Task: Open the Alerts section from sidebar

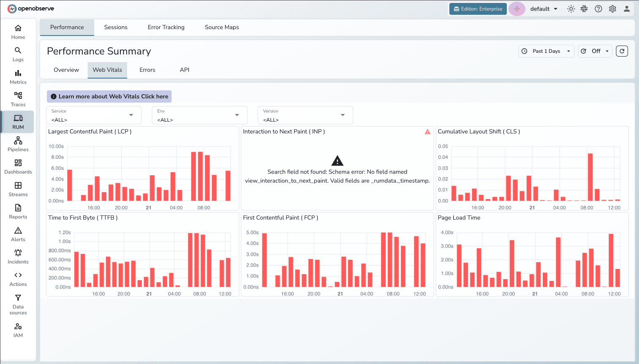Action: click(x=18, y=234)
